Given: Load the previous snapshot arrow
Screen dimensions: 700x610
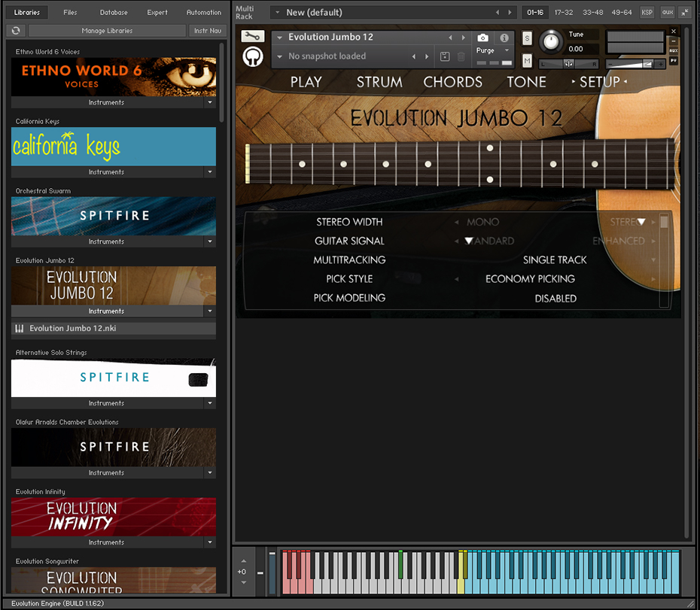Looking at the screenshot, I should [414, 56].
